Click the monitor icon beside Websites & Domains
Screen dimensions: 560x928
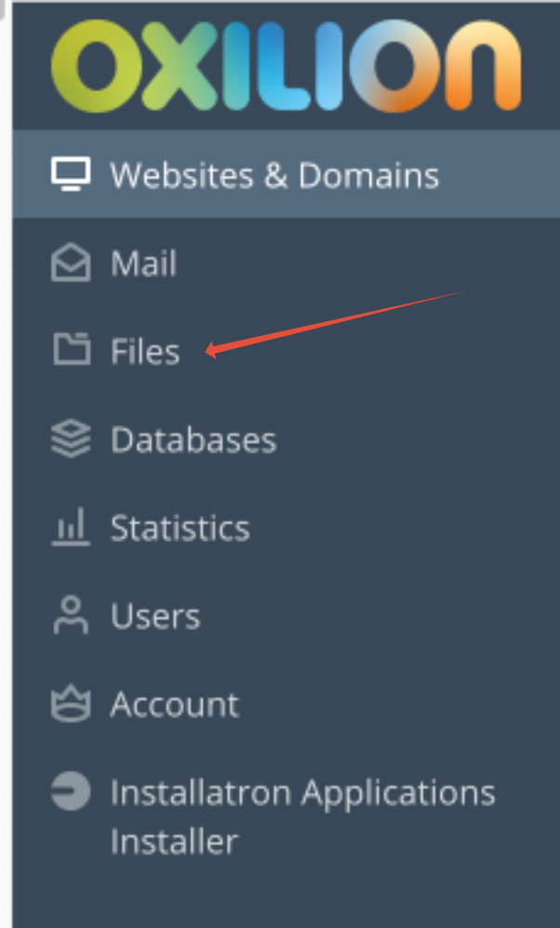pyautogui.click(x=71, y=174)
